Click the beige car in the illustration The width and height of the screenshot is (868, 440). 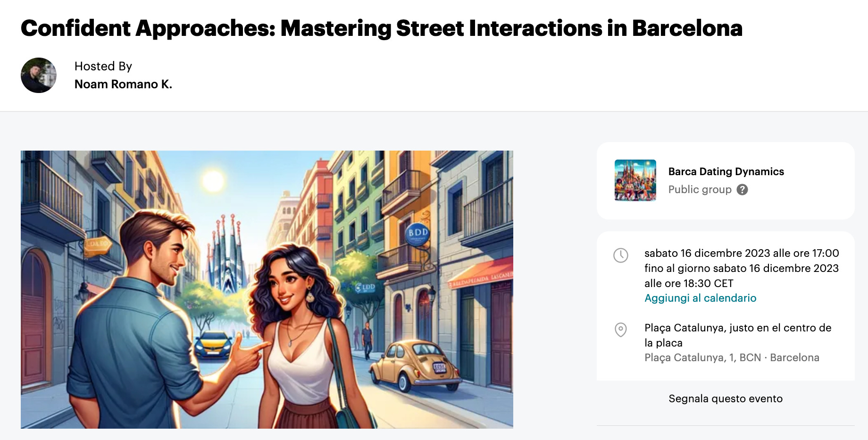tap(414, 365)
